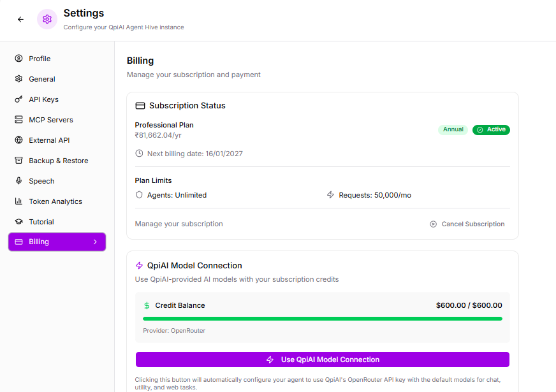Image resolution: width=556 pixels, height=392 pixels.
Task: Click the Speech microphone icon
Action: tap(18, 181)
